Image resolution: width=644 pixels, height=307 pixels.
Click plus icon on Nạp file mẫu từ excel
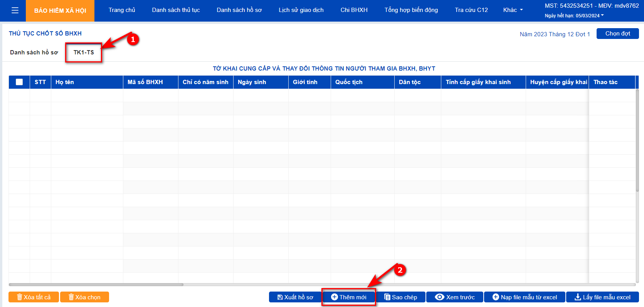[x=496, y=297]
